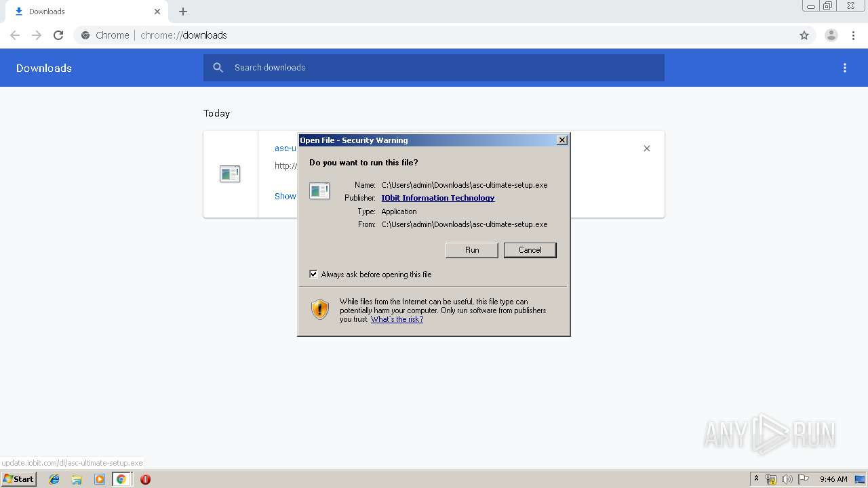Click the Chrome forward arrow

37,35
